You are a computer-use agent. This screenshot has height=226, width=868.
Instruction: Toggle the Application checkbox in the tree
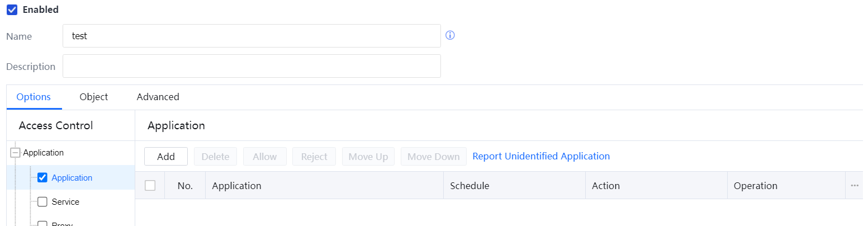pyautogui.click(x=42, y=178)
